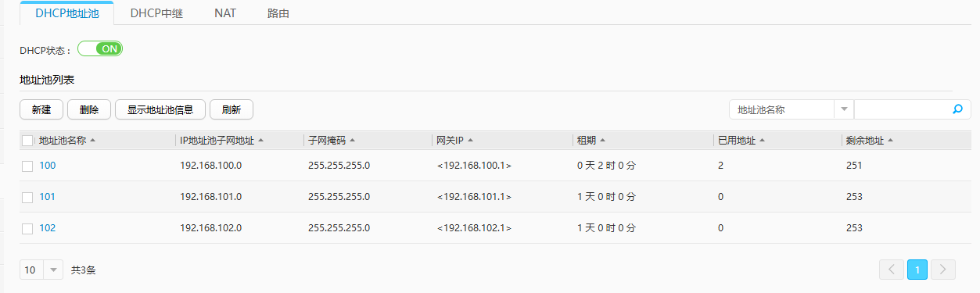980x293 pixels.
Task: Focus the search text input field
Action: [x=902, y=109]
